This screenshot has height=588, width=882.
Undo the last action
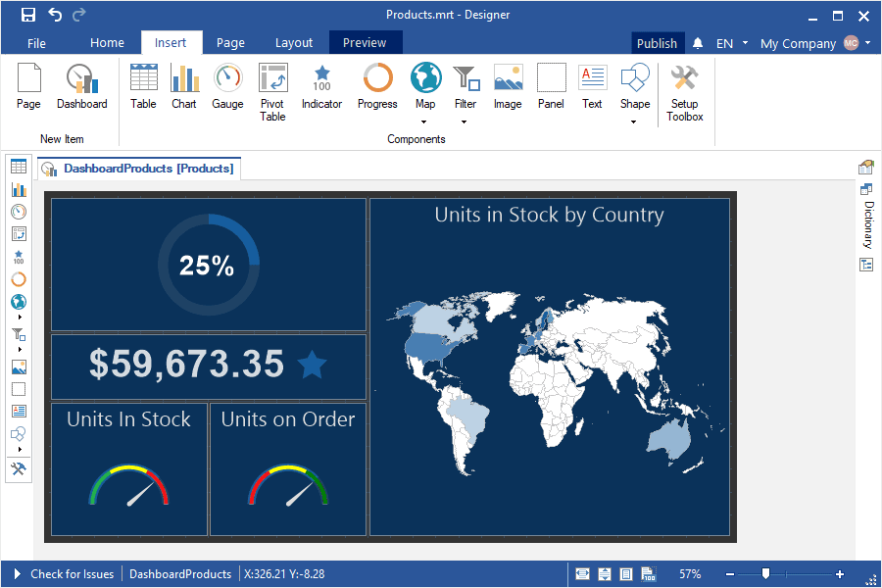55,15
